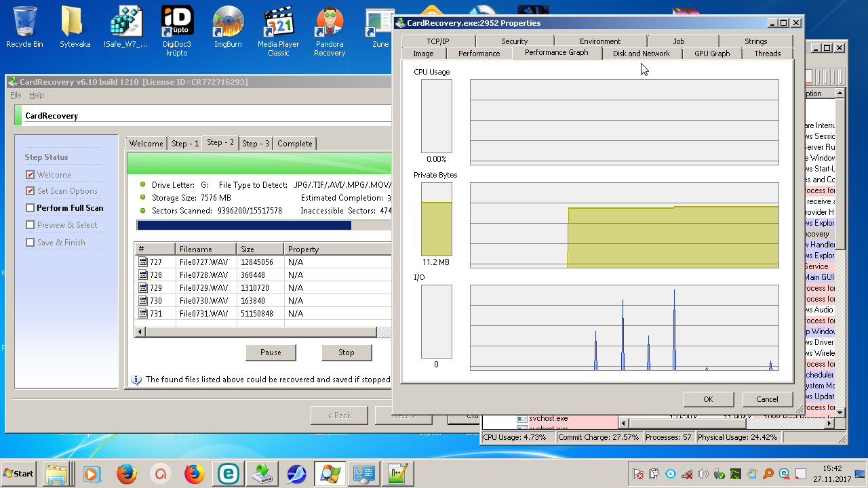Switch to the GPU Graph tab

click(x=711, y=54)
